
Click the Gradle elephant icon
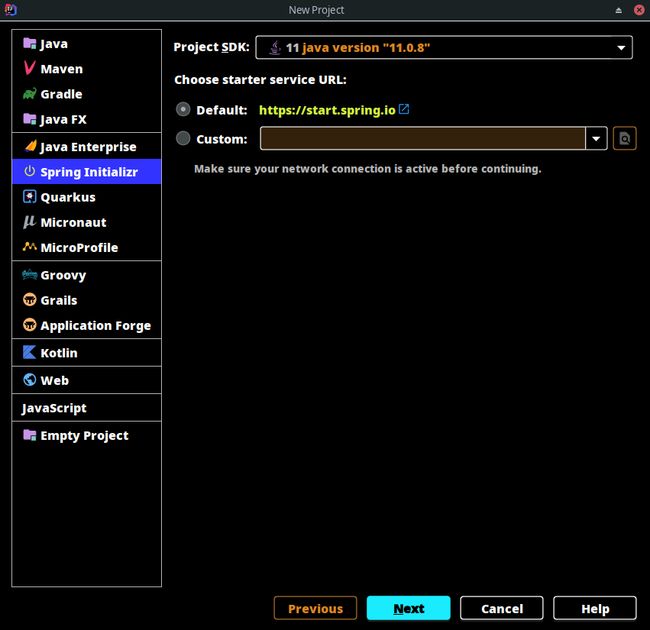click(29, 94)
